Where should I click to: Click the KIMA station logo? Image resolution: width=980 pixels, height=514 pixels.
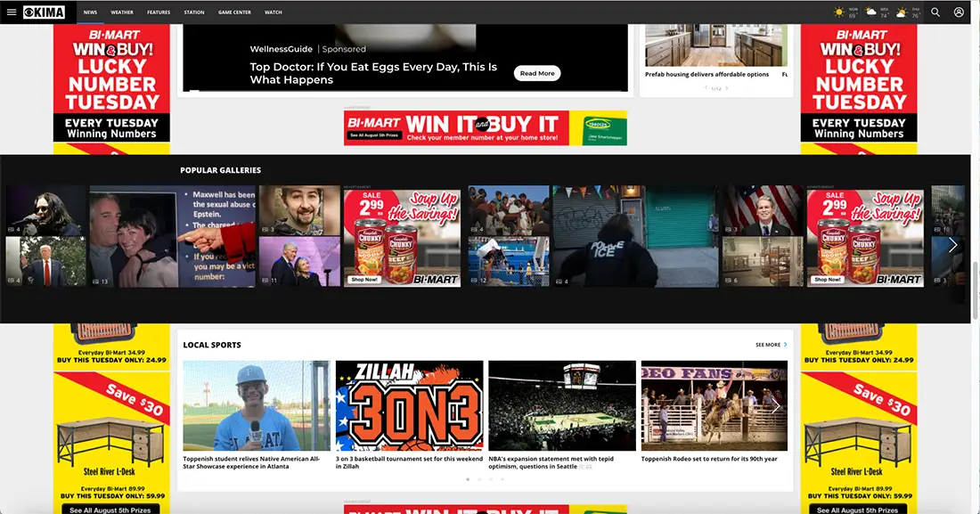(x=44, y=12)
